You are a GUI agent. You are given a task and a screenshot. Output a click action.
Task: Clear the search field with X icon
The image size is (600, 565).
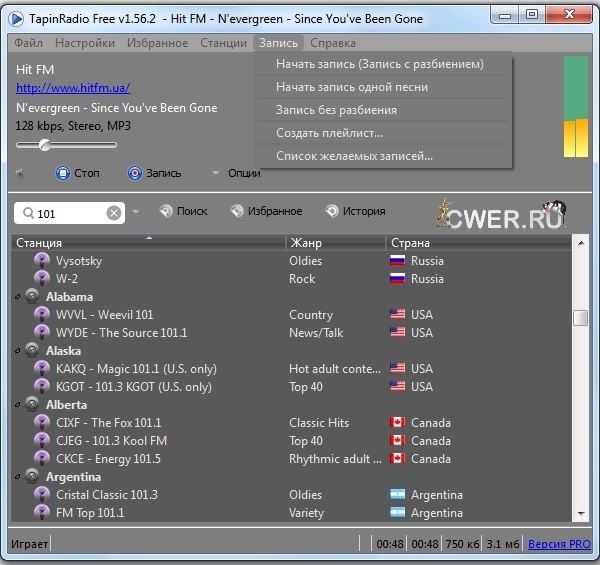coord(114,212)
